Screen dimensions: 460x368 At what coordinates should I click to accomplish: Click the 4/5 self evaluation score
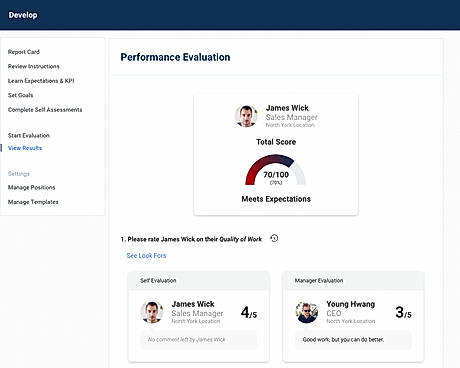(x=249, y=313)
